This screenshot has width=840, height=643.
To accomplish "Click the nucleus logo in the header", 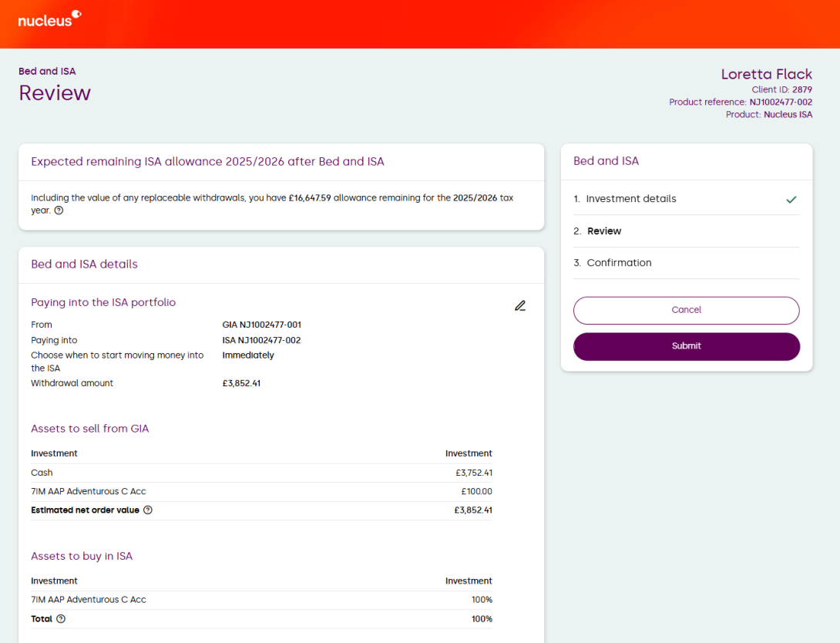I will click(x=49, y=19).
